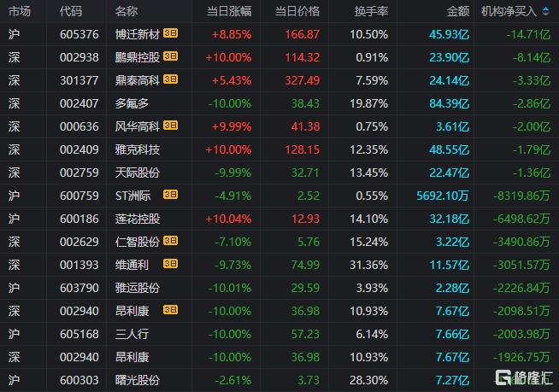Click the 3日 badge beside 风华高科
This screenshot has height=392, width=559.
pyautogui.click(x=170, y=126)
